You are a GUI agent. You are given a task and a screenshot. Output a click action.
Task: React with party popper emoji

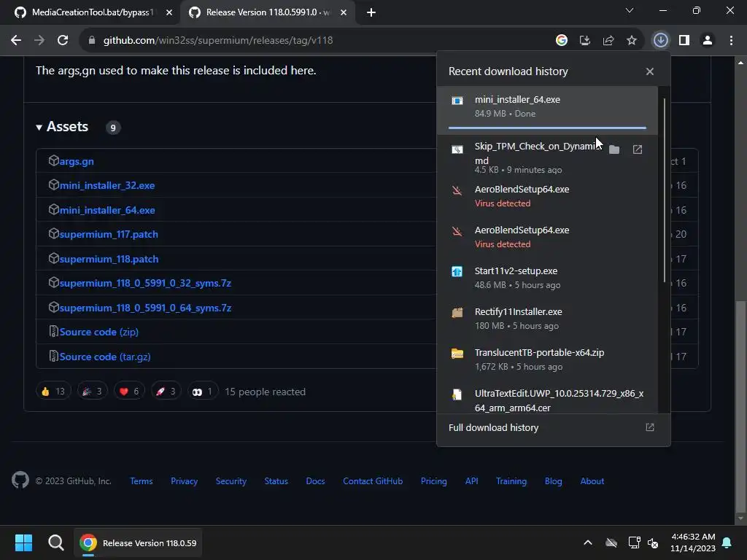(x=93, y=392)
